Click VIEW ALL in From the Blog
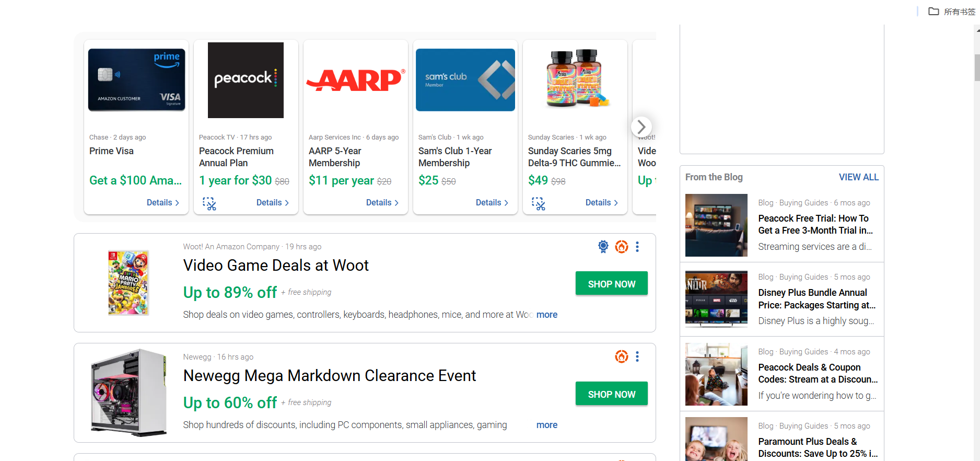The width and height of the screenshot is (980, 461). pos(859,177)
